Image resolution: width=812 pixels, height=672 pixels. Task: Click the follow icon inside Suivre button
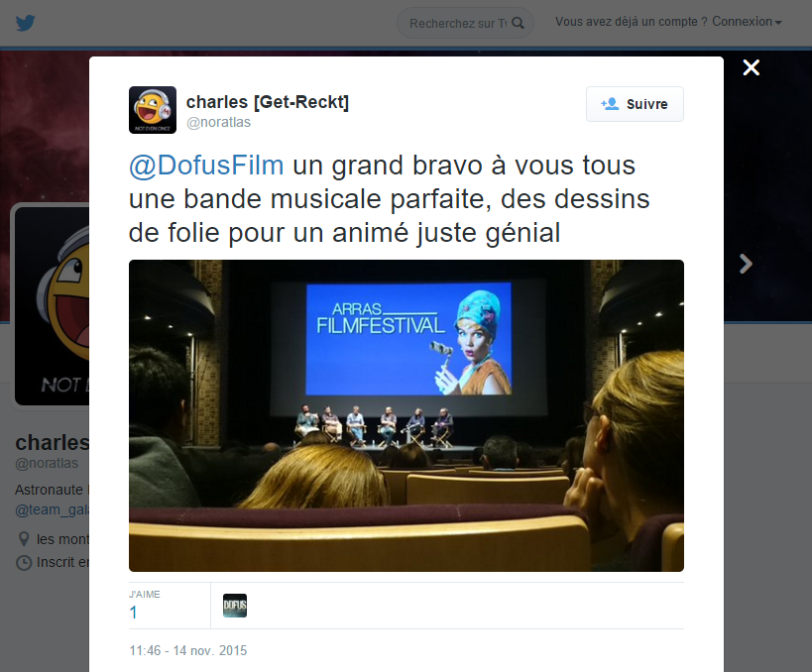[x=610, y=104]
